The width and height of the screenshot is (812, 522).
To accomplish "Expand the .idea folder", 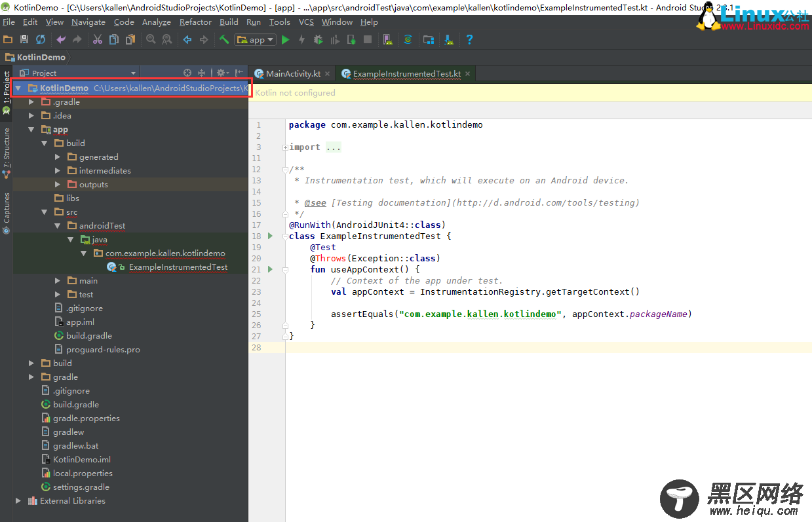I will tap(31, 116).
